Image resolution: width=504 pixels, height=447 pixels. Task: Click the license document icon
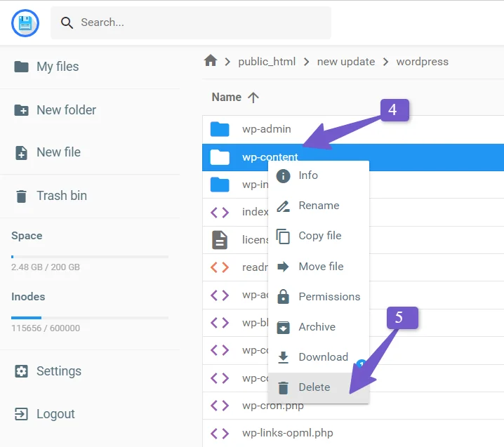coord(220,240)
